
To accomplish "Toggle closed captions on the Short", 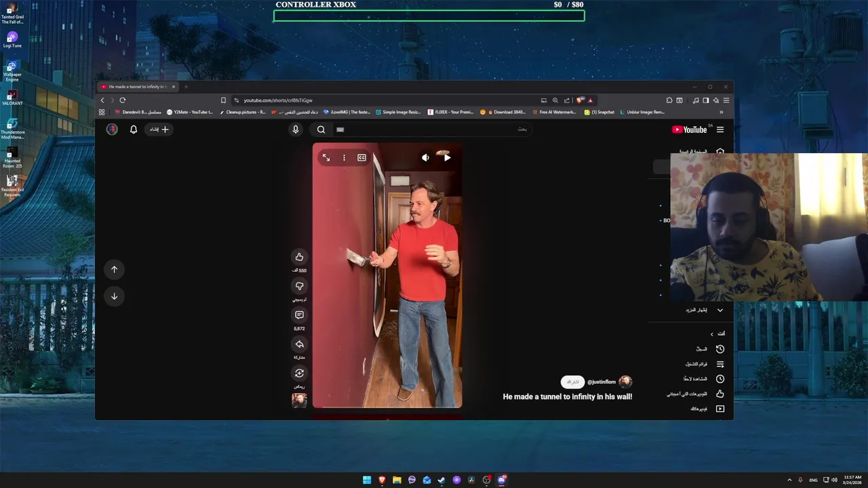I will coord(361,157).
